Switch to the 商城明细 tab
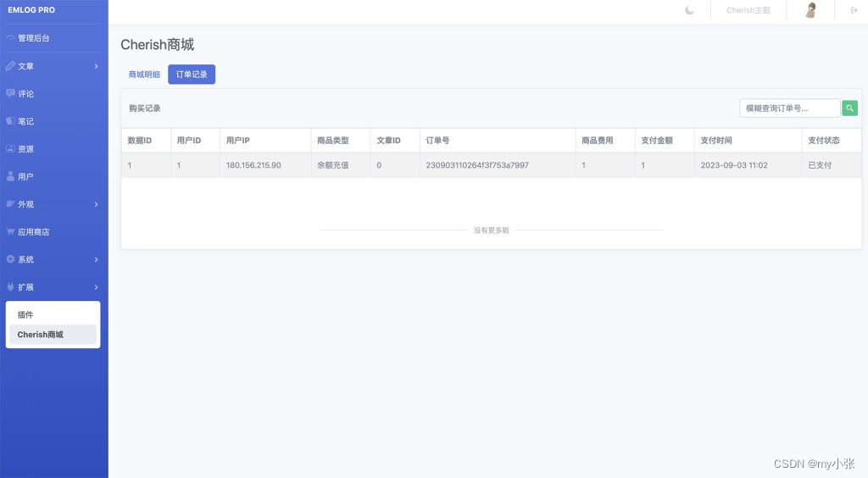The width and height of the screenshot is (868, 478). tap(144, 74)
